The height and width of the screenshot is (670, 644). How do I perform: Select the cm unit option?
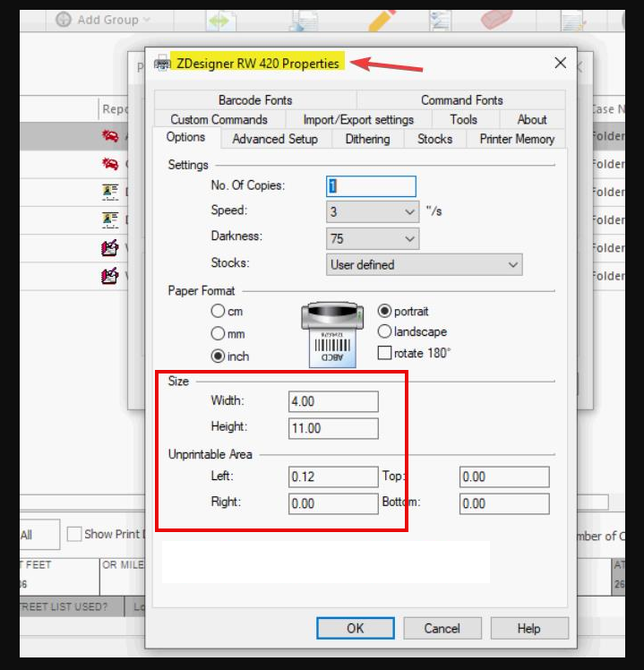point(218,312)
